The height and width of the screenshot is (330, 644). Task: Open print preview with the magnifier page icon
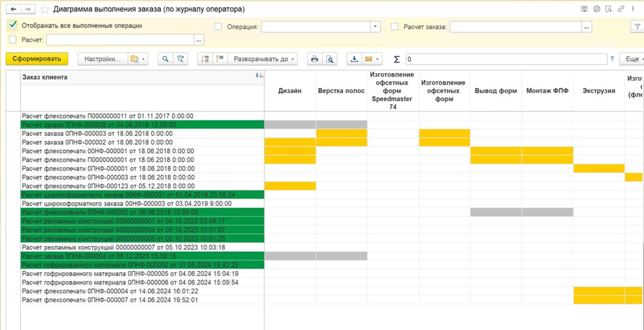click(330, 59)
